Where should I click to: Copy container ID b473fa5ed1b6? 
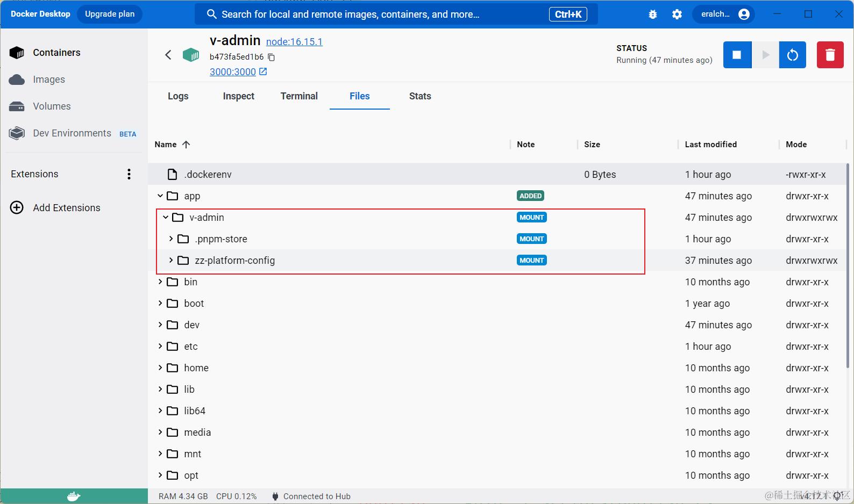[272, 57]
